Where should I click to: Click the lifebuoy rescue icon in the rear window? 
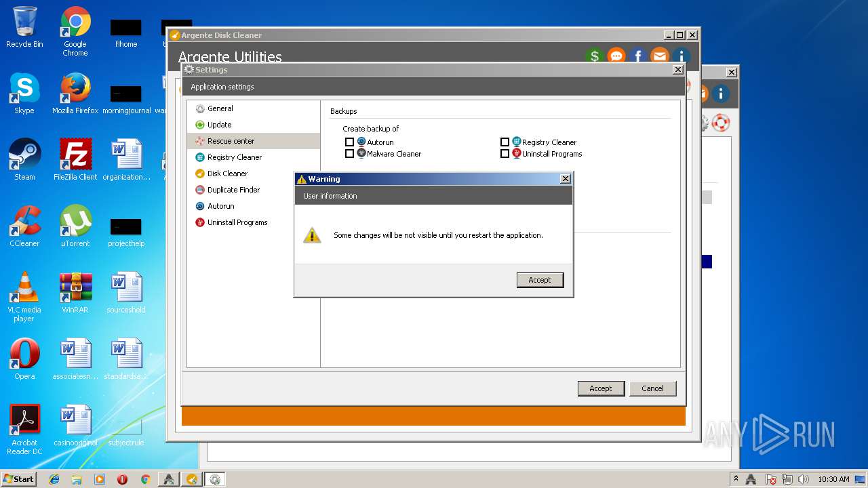tap(720, 123)
